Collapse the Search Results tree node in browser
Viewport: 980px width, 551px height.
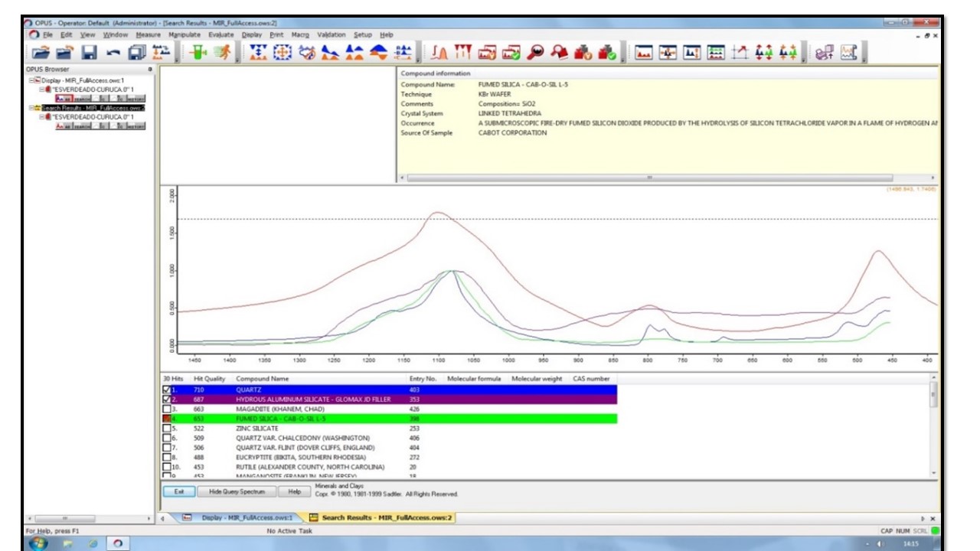31,108
